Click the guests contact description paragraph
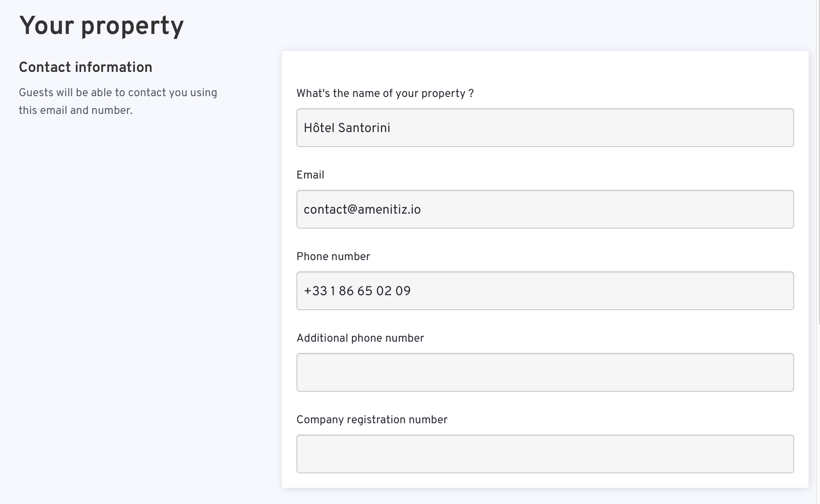This screenshot has width=820, height=504. [x=118, y=101]
